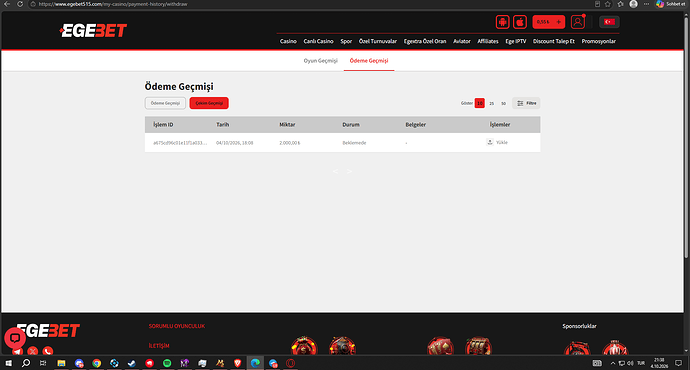690x370 pixels.
Task: Open Steam from the taskbar
Action: [132, 363]
